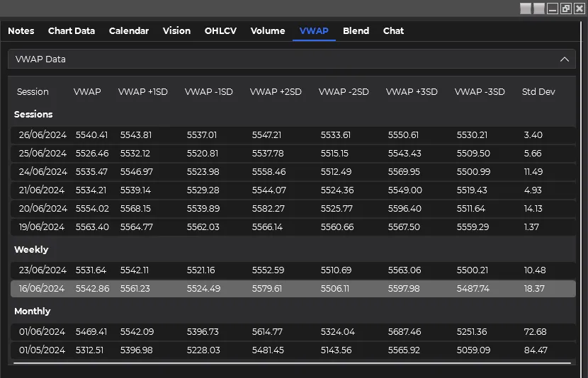The height and width of the screenshot is (378, 588).
Task: Click Std Dev value 72.68
Action: click(535, 331)
